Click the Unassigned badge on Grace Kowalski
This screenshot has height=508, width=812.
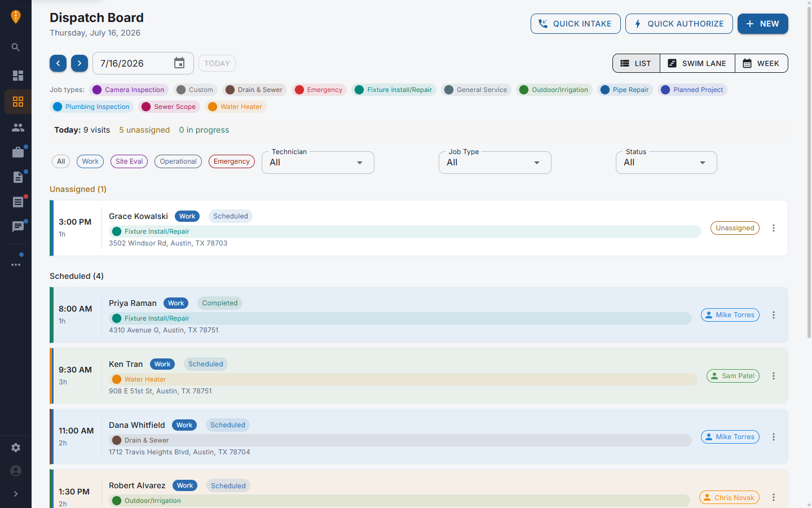(x=735, y=228)
